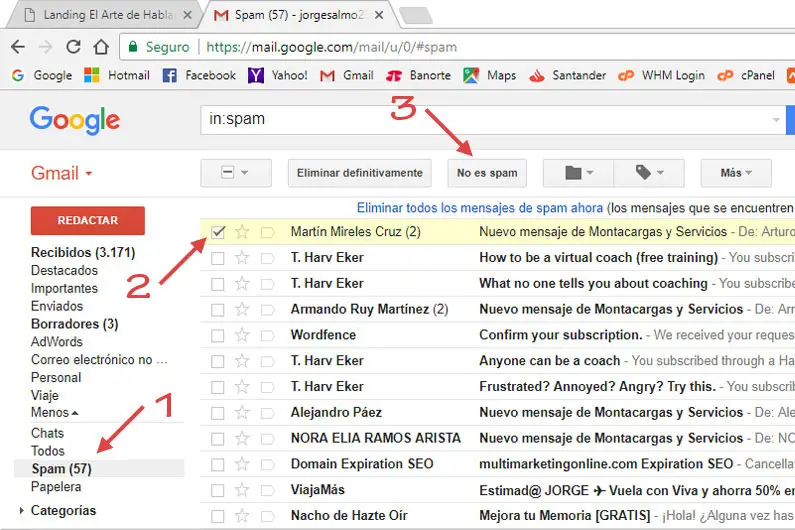
Task: Uncheck the Martín Mireles Cruz message checkbox
Action: coord(218,232)
